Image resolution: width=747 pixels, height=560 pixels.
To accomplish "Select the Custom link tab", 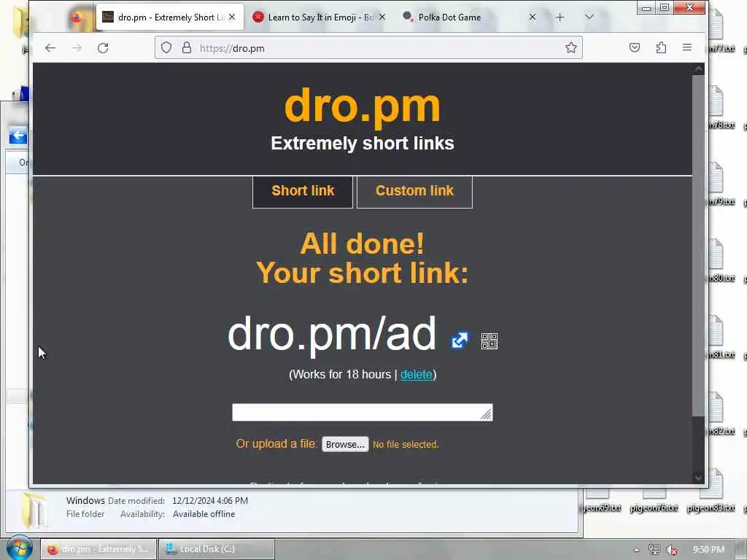I will [414, 192].
